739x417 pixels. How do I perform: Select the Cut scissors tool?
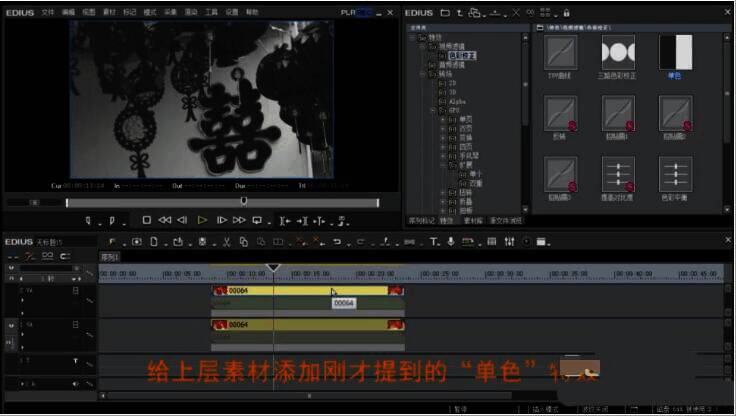pyautogui.click(x=227, y=242)
